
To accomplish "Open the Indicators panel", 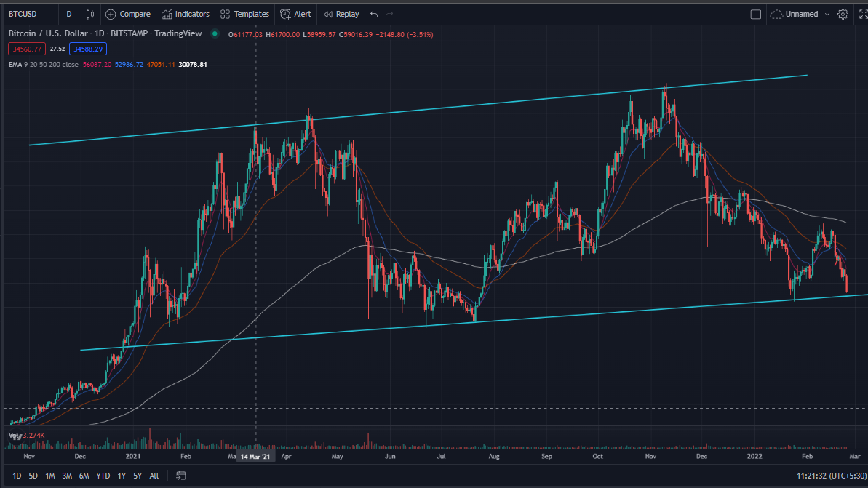I will coord(186,14).
